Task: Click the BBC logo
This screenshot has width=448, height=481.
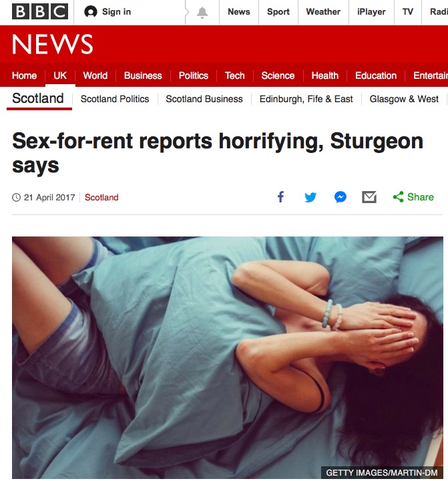Action: [40, 11]
